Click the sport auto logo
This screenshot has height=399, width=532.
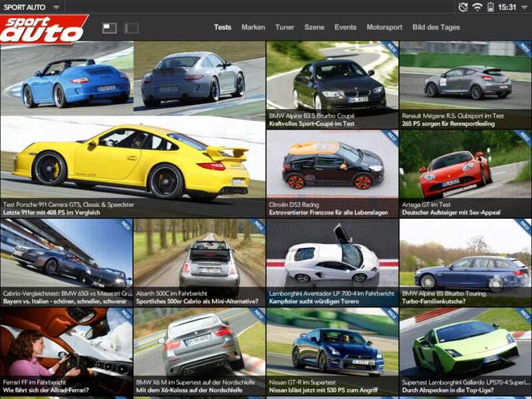pyautogui.click(x=43, y=29)
